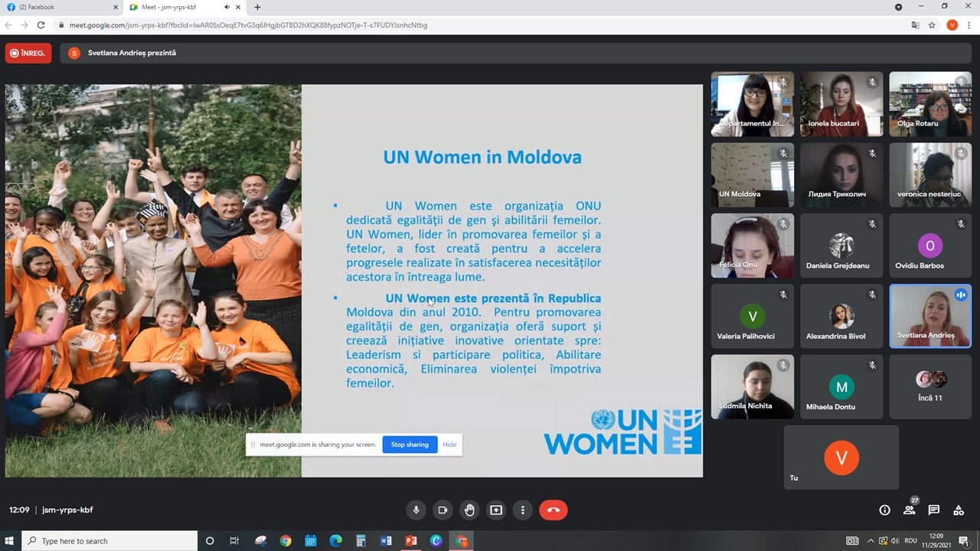
Task: Open the present screen button
Action: [496, 510]
